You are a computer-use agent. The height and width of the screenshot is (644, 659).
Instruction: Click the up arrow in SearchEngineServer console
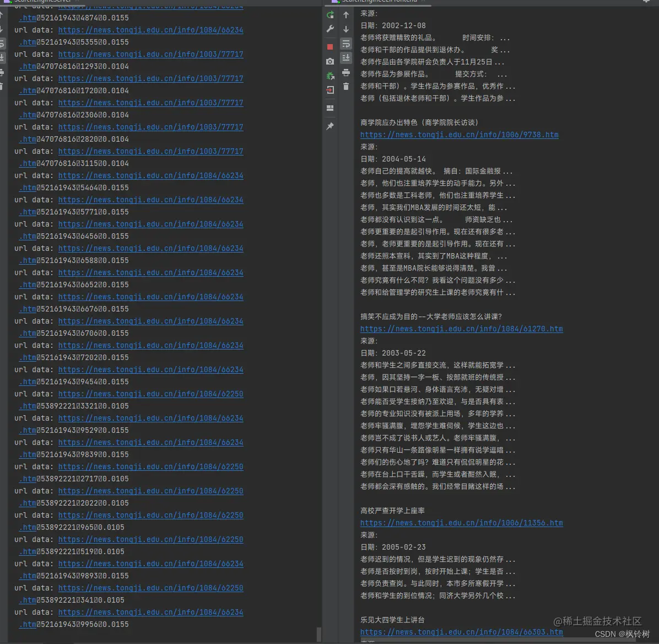(x=1, y=15)
